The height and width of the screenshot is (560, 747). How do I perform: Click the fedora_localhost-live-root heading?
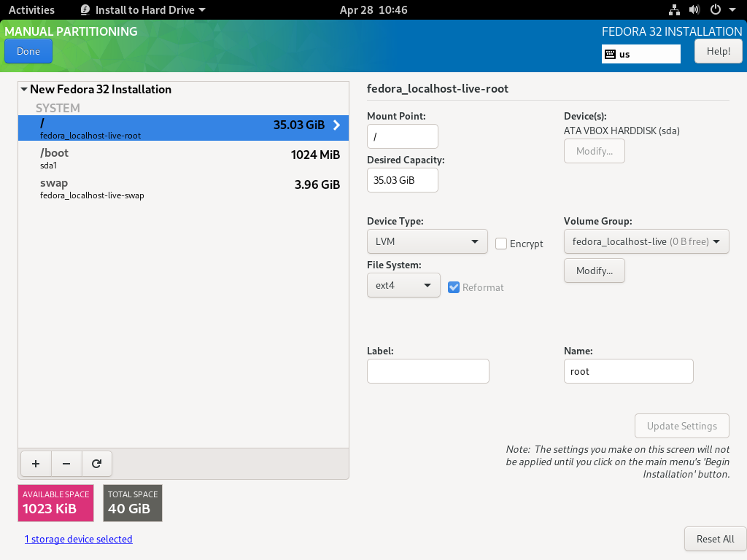point(438,88)
